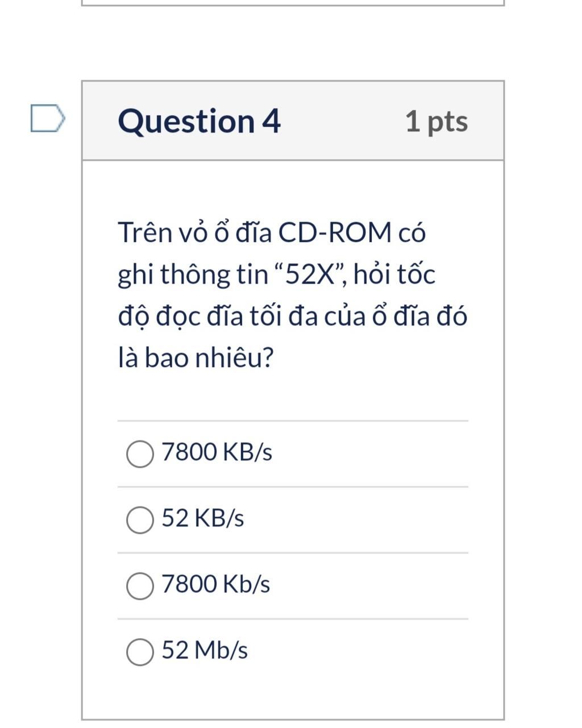Click the "độ đọc đĩa tối đa" question line
The height and width of the screenshot is (728, 582).
pos(218,316)
